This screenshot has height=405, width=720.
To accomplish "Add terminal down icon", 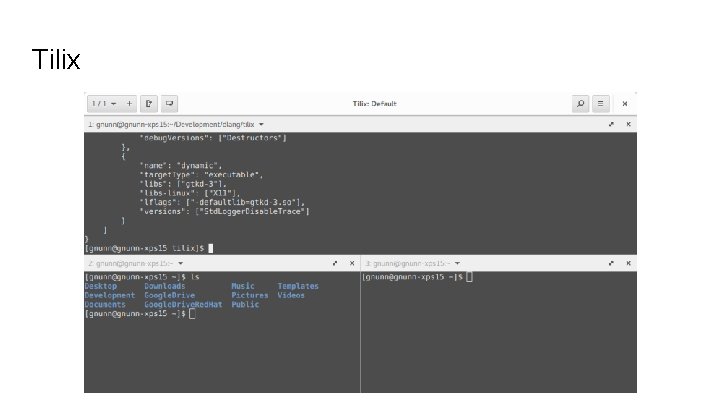I will click(x=169, y=104).
